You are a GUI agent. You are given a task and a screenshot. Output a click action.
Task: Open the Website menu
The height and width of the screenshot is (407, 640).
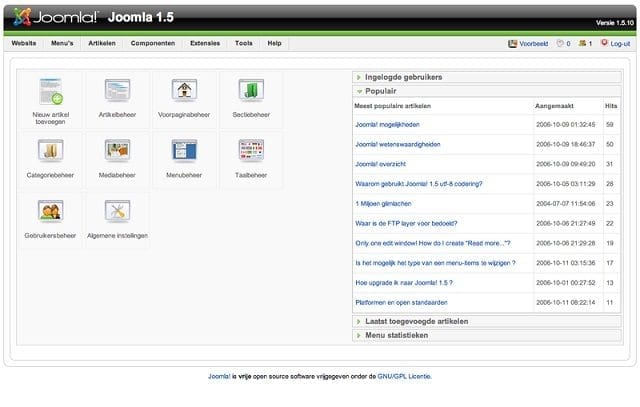point(24,43)
